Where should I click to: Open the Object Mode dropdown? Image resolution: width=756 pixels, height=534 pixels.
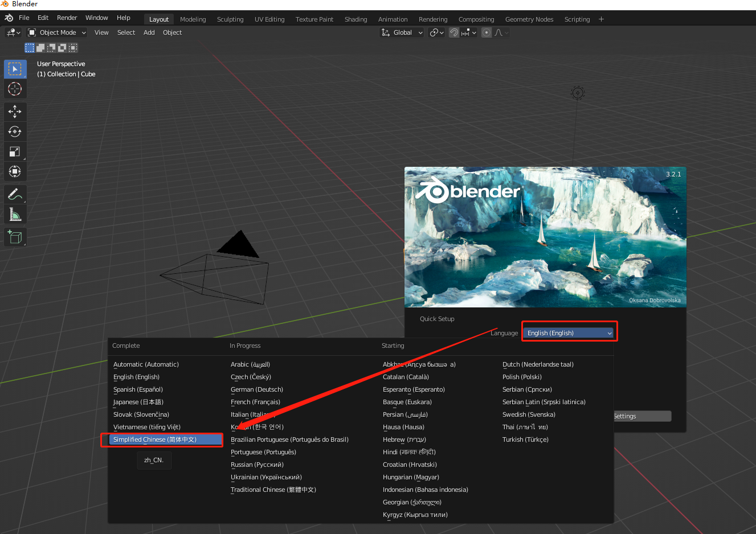pos(57,32)
